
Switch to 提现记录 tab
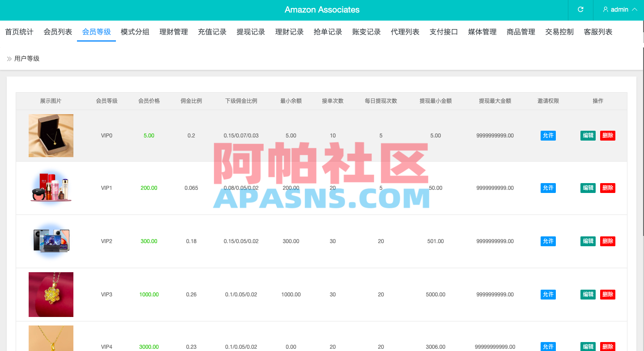pyautogui.click(x=251, y=32)
